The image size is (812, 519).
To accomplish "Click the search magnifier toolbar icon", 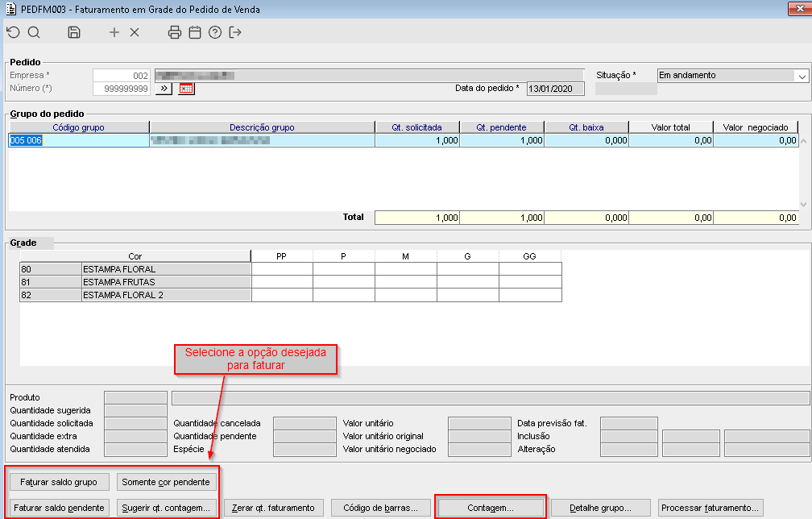I will (34, 32).
